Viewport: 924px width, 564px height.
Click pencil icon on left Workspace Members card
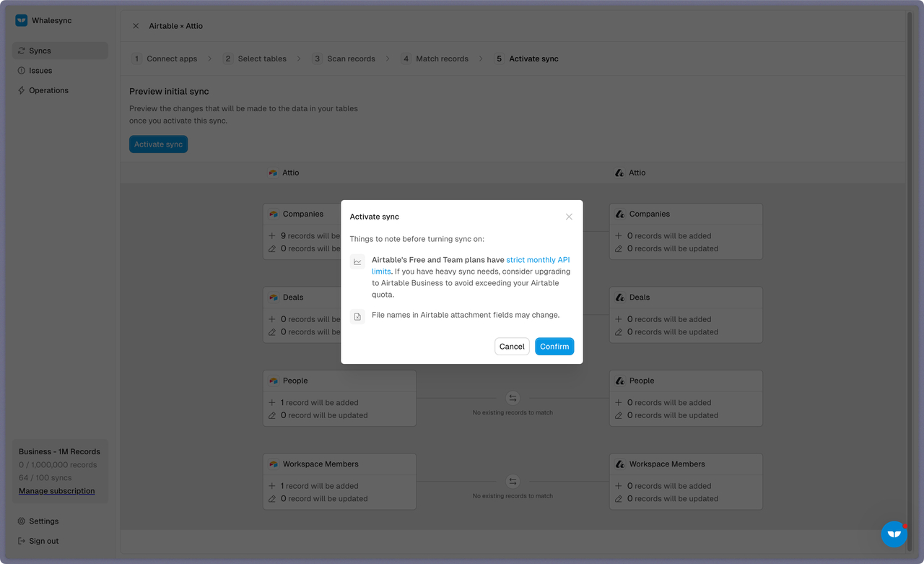click(272, 499)
